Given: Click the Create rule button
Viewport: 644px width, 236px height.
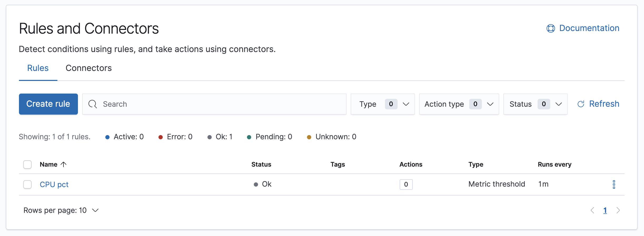Looking at the screenshot, I should click(x=48, y=104).
